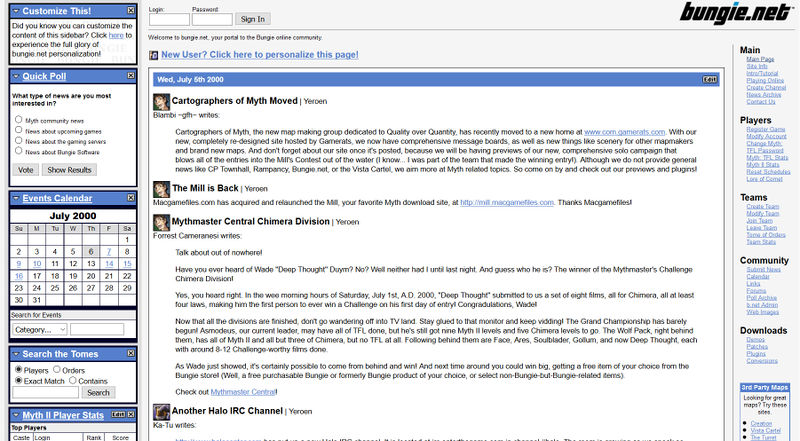Click avatar icon beside Cartographers of Myth Moved
The height and width of the screenshot is (441, 800).
161,102
